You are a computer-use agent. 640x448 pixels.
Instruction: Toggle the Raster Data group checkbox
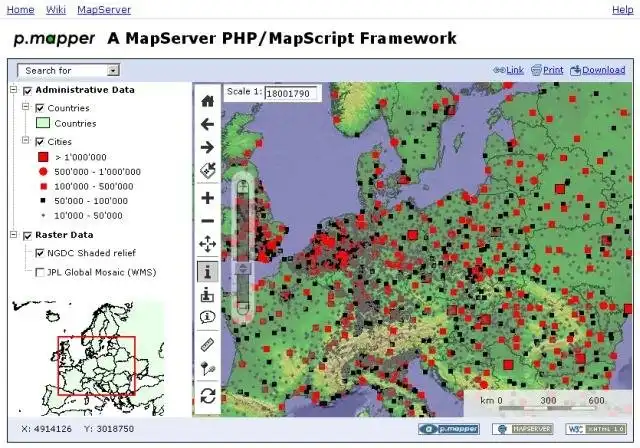click(x=27, y=236)
